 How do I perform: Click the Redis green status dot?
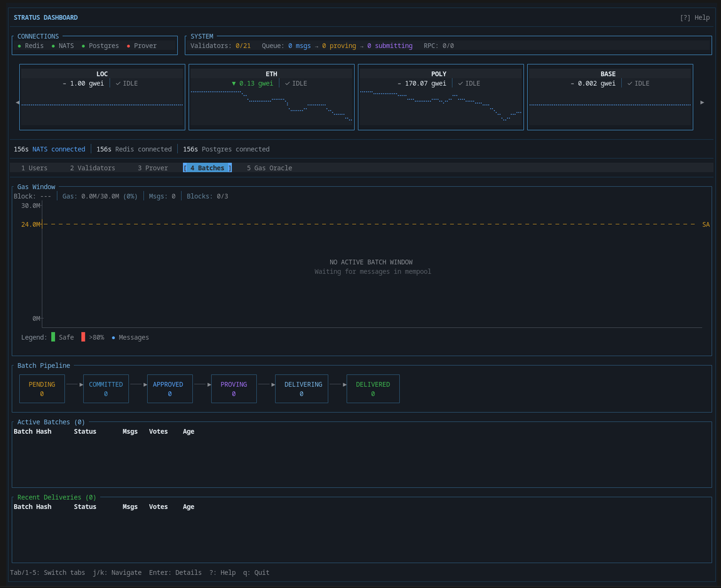point(19,46)
